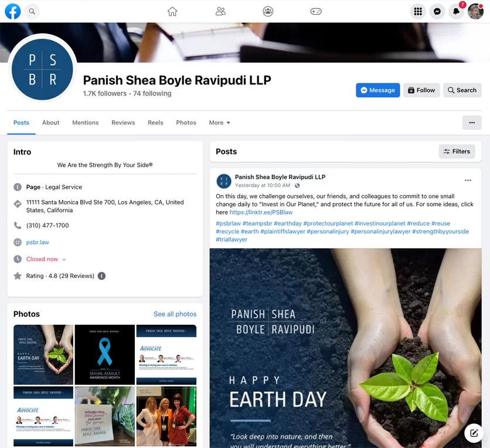The height and width of the screenshot is (448, 490).
Task: Click the address directions icon
Action: pos(18,204)
